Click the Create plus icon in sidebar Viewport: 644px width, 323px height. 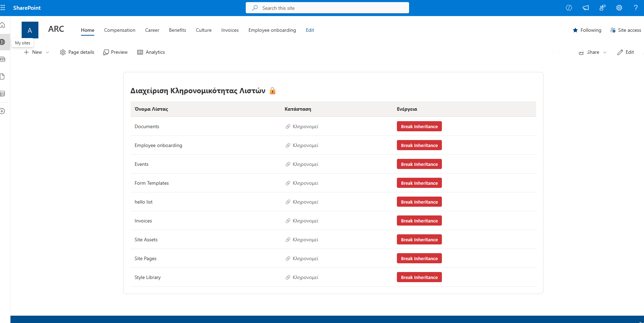pos(2,111)
